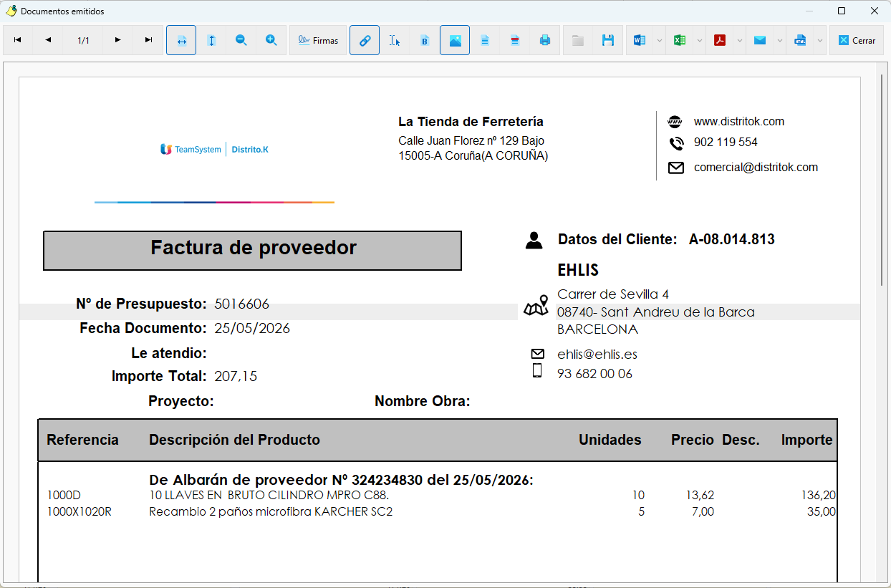Viewport: 891px width, 588px height.
Task: Export to PDF using the PDF icon
Action: point(720,41)
